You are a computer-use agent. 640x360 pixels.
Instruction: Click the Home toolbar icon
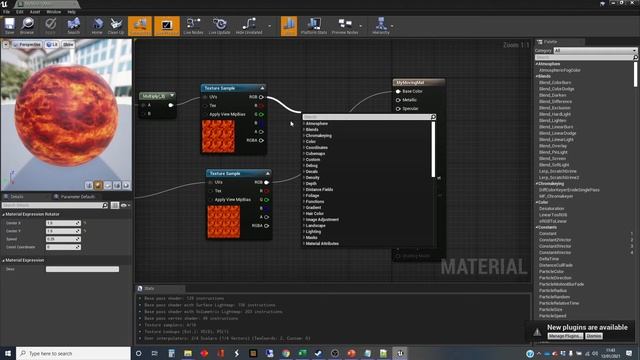point(97,26)
